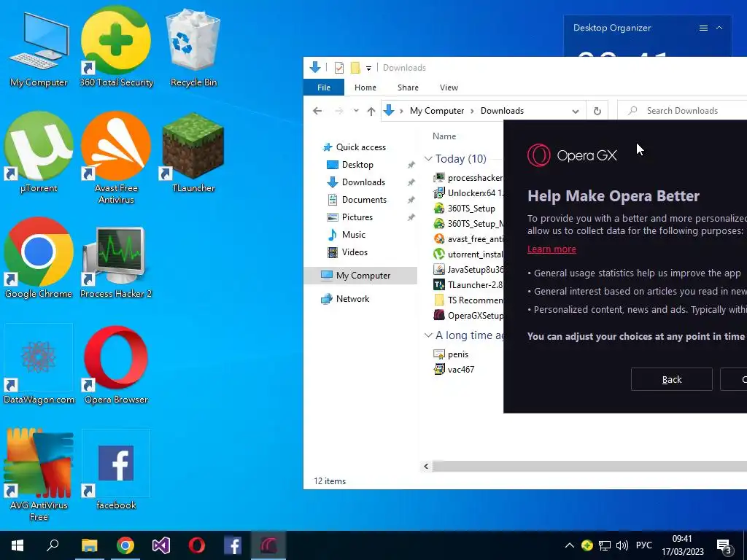Collapse the Today (10) group
The width and height of the screenshot is (747, 560).
(428, 158)
